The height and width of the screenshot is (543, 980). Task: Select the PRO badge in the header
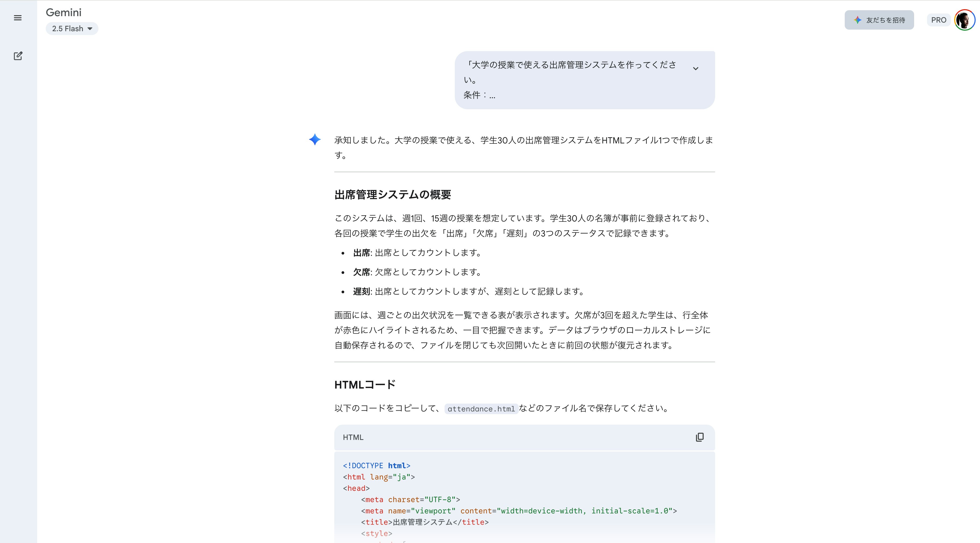pos(939,20)
